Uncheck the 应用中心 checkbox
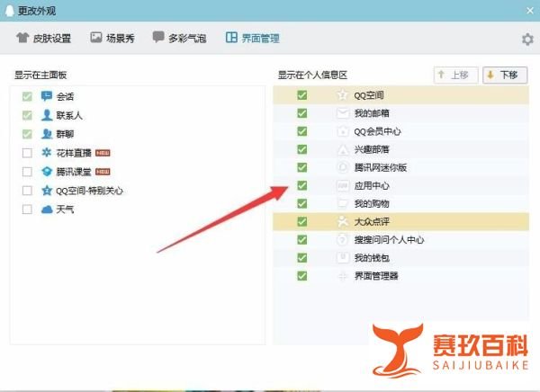 [302, 185]
